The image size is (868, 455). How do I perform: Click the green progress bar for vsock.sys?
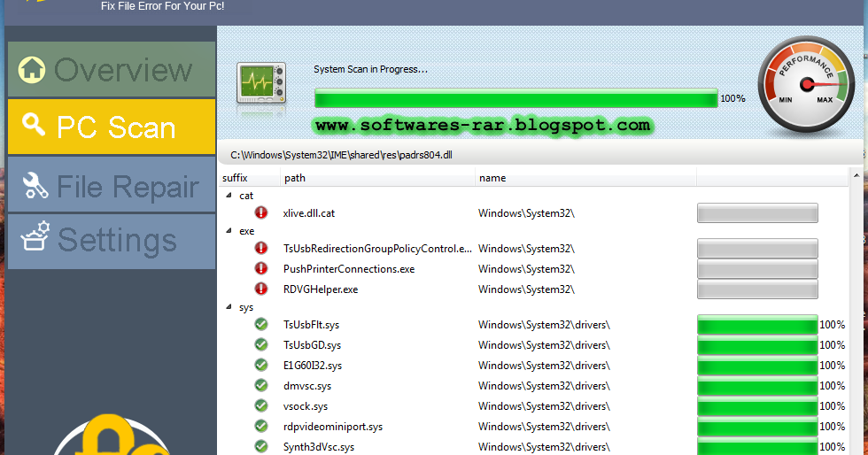point(757,406)
